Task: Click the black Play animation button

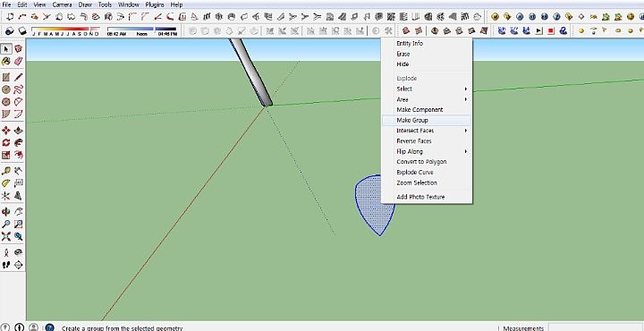Action: pos(538,30)
